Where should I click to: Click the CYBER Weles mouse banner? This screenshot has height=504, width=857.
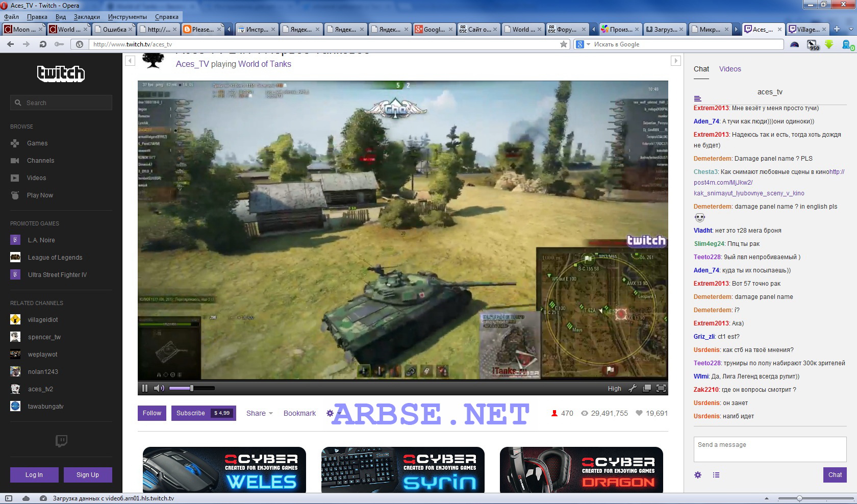point(224,470)
